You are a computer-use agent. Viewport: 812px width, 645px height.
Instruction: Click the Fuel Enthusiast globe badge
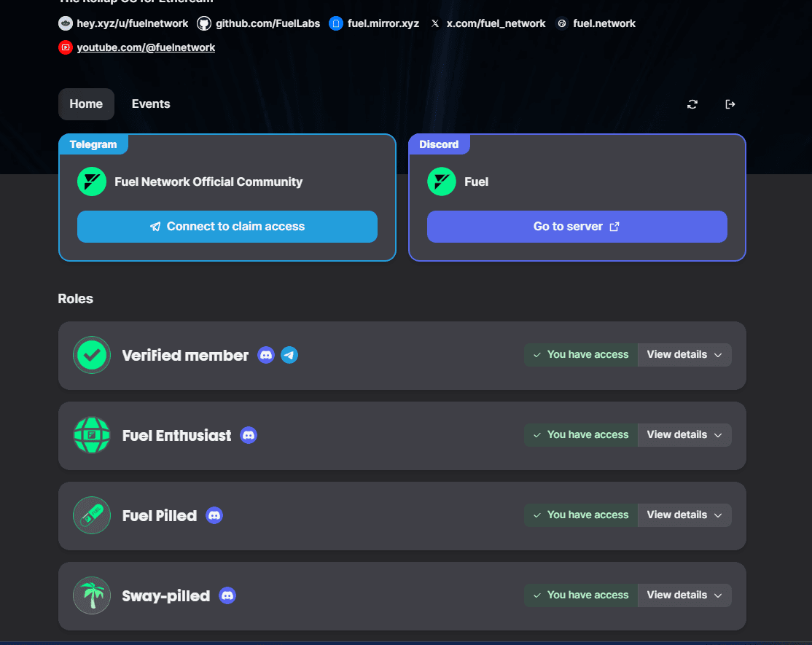tap(92, 435)
